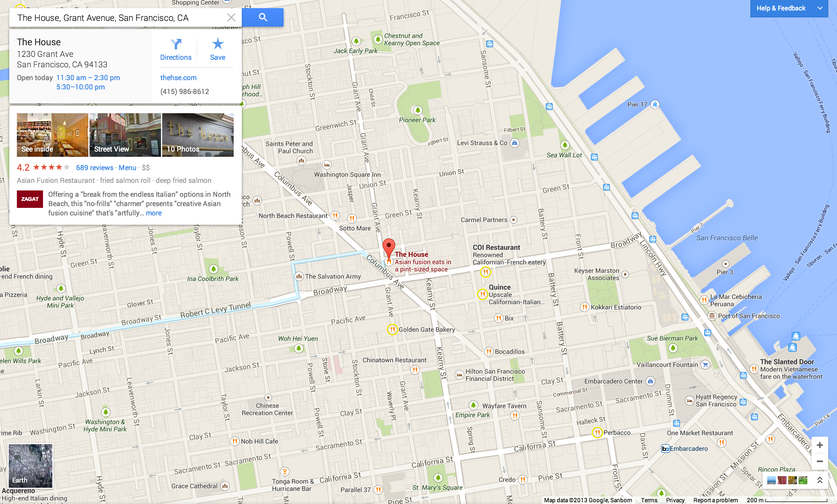Visit thehse.com website link

(x=178, y=78)
